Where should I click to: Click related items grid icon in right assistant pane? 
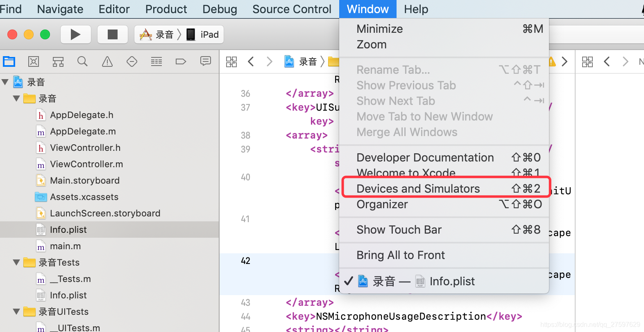[x=587, y=62]
